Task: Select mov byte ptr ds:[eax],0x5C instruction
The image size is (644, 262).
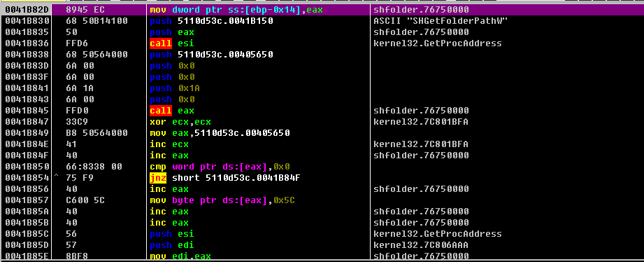Action: click(222, 200)
